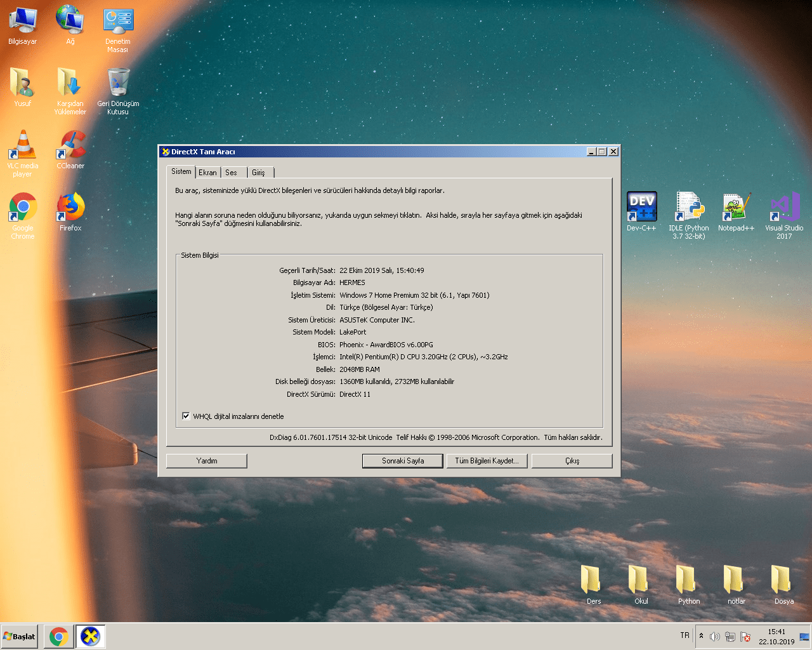Click the TR language indicator
The height and width of the screenshot is (650, 812).
[x=684, y=635]
